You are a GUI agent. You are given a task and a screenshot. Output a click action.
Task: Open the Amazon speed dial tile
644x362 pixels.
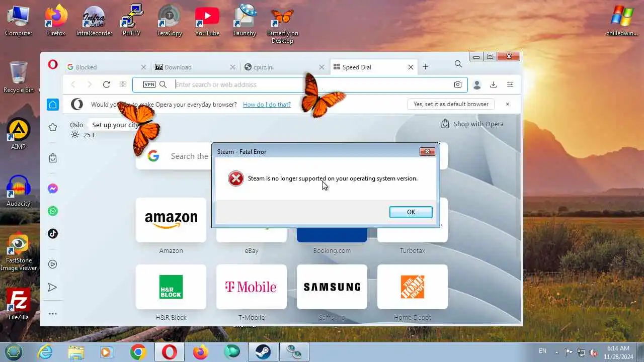(171, 220)
